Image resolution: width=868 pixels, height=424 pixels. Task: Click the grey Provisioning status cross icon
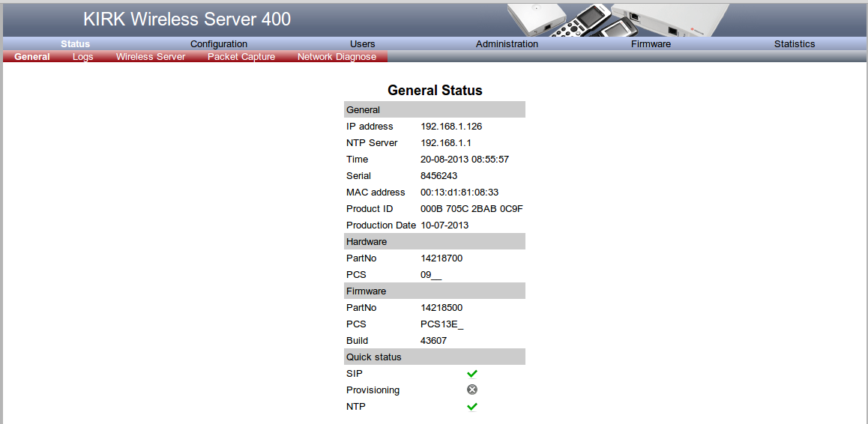pyautogui.click(x=472, y=390)
